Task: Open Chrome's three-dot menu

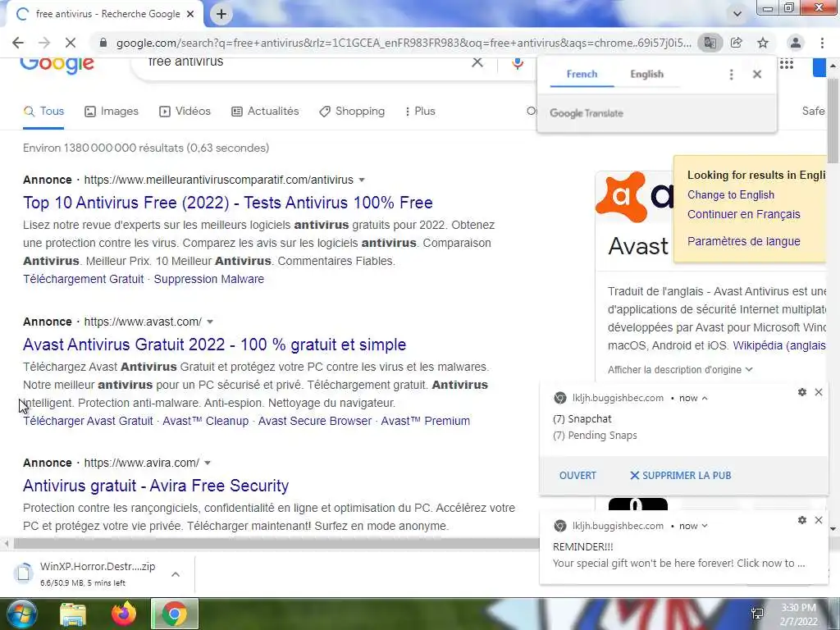Action: point(822,43)
